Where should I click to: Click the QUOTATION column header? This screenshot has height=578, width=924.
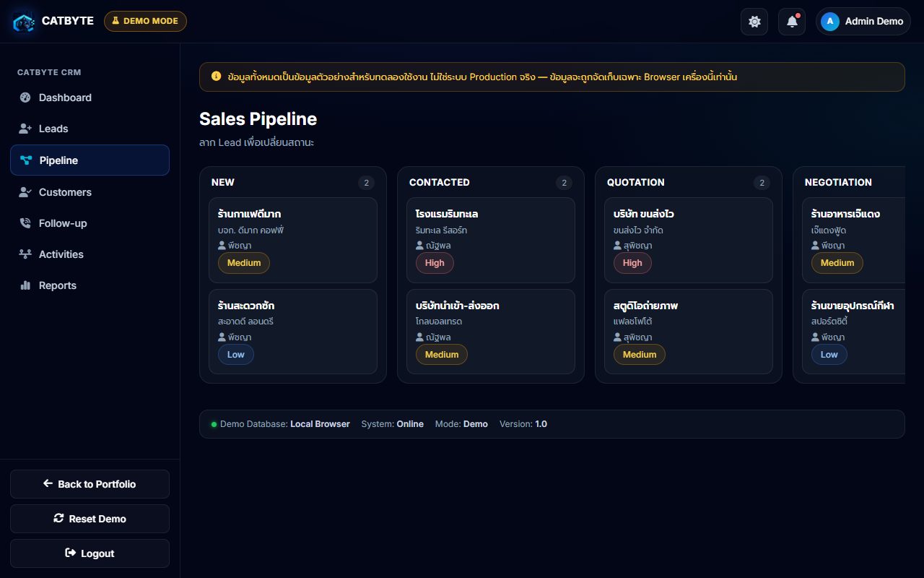click(635, 182)
